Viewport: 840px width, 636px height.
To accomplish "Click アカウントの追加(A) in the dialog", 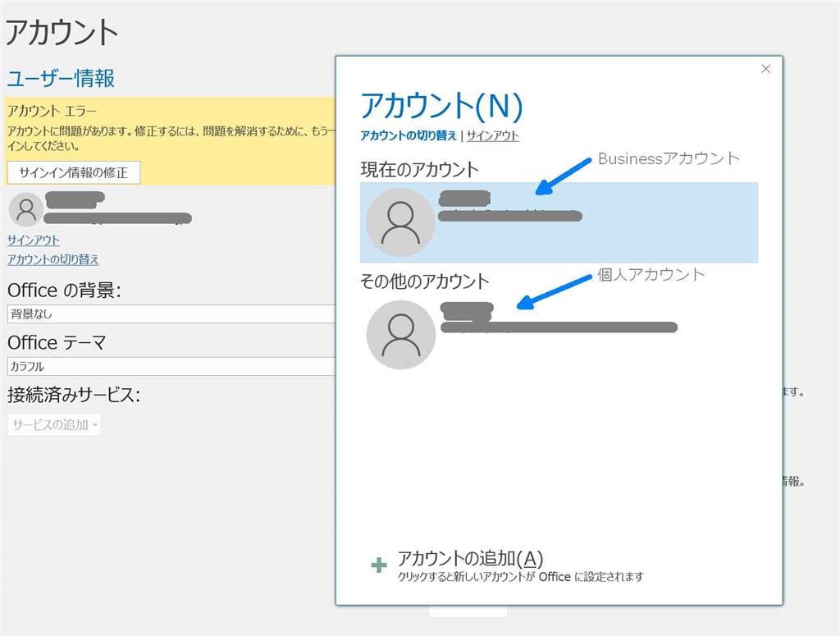I will coord(470,558).
